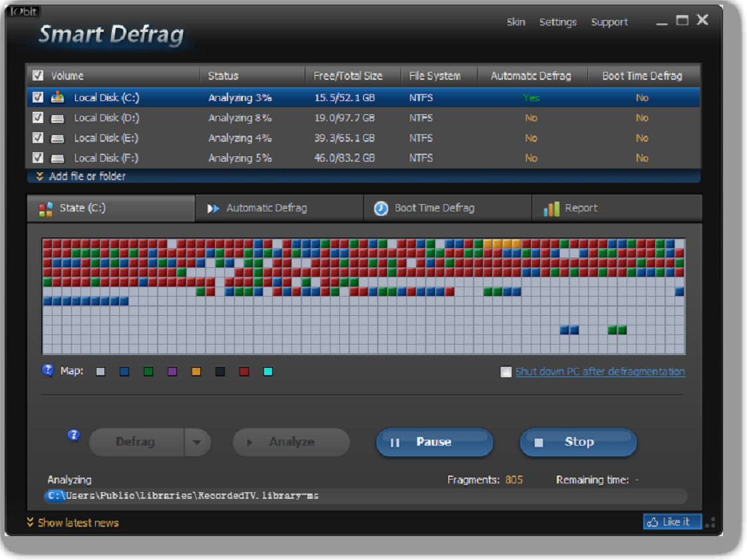Click 'Analyzing 8%' status text

click(239, 118)
